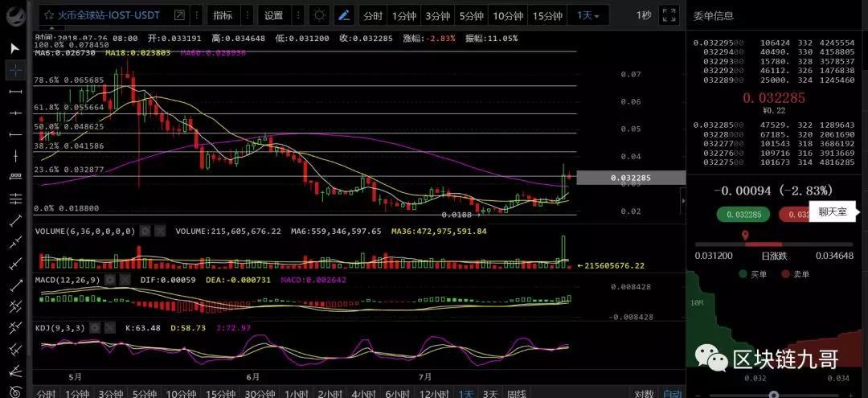Enter fullscreen chart mode
868x398 pixels.
669,15
